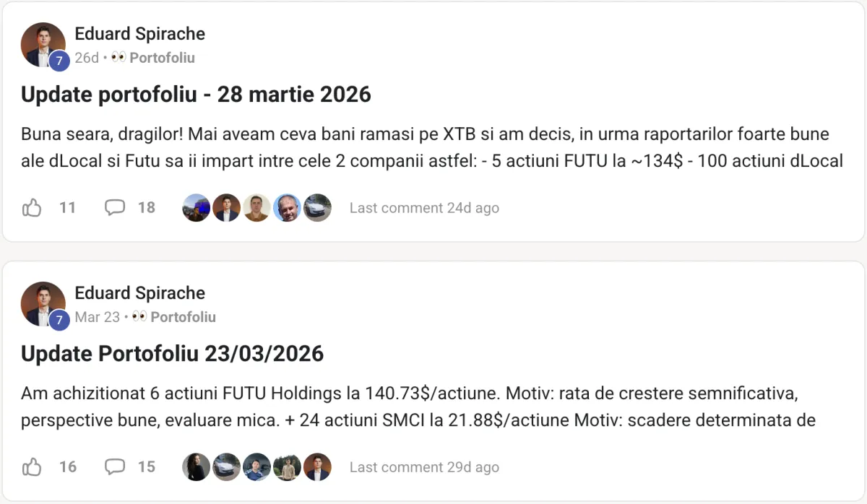Open title Update portofoliu - 28 martie 2026

click(x=196, y=95)
